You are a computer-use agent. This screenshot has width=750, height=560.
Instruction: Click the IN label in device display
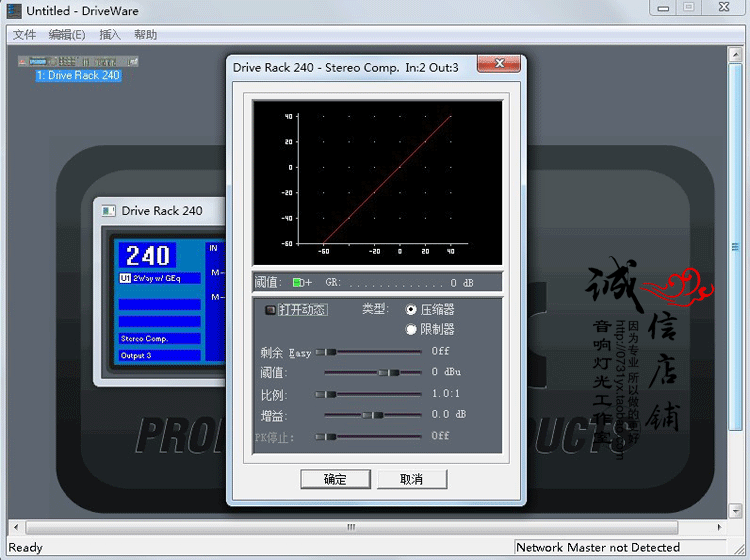click(x=213, y=248)
